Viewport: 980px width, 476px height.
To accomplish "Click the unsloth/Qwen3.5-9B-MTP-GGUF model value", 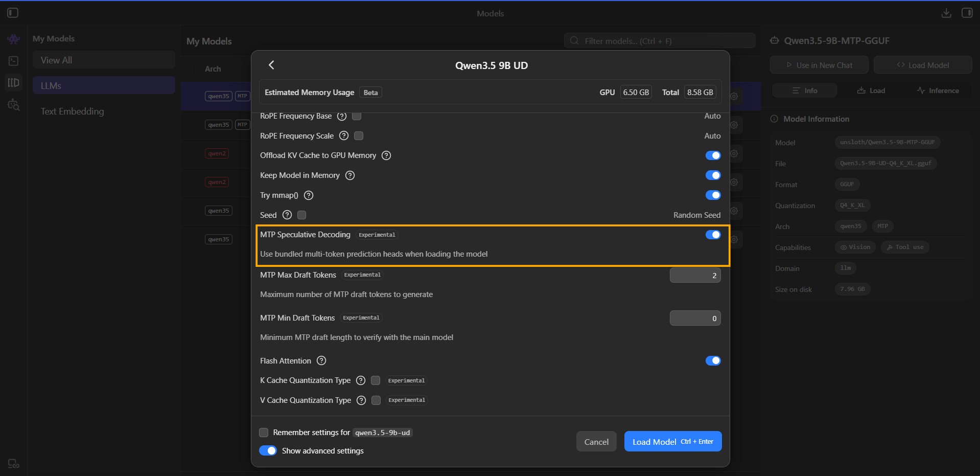I will [x=888, y=142].
